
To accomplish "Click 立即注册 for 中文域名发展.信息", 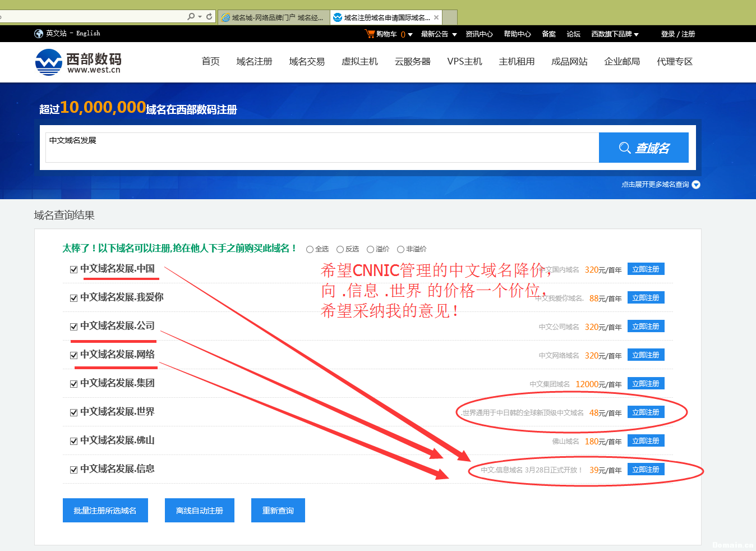I will 646,469.
